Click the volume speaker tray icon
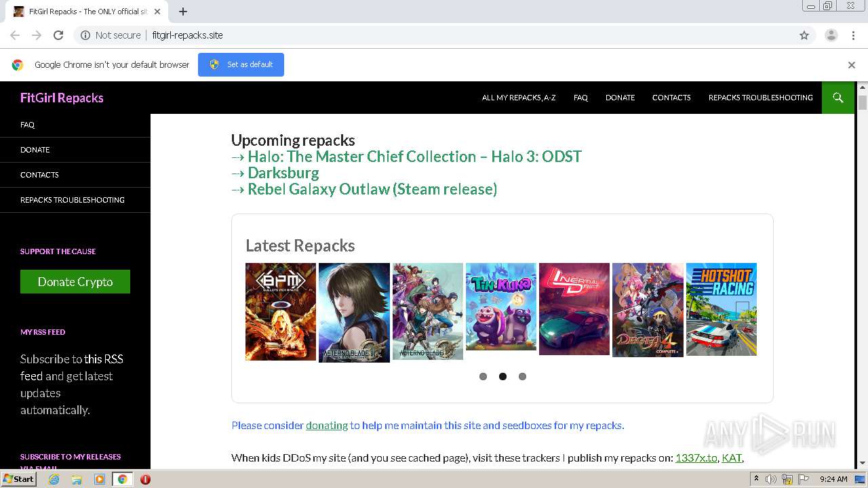The image size is (868, 488). (x=771, y=479)
